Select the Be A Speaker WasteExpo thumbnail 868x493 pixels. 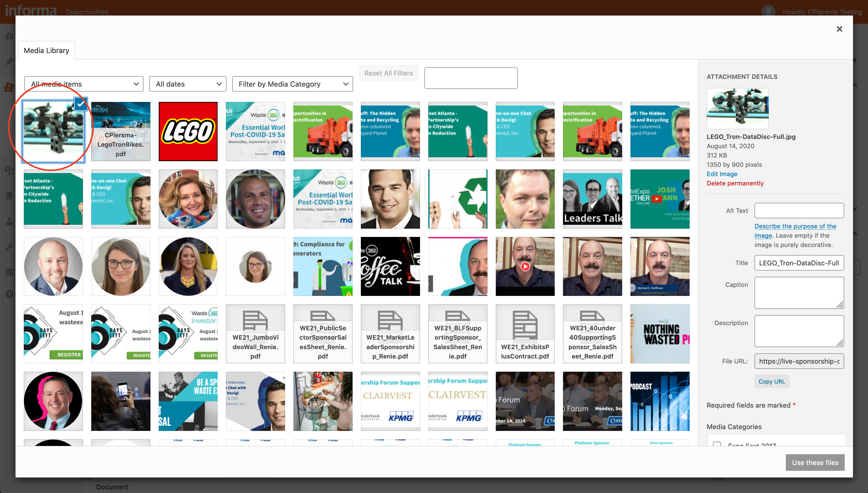(188, 401)
